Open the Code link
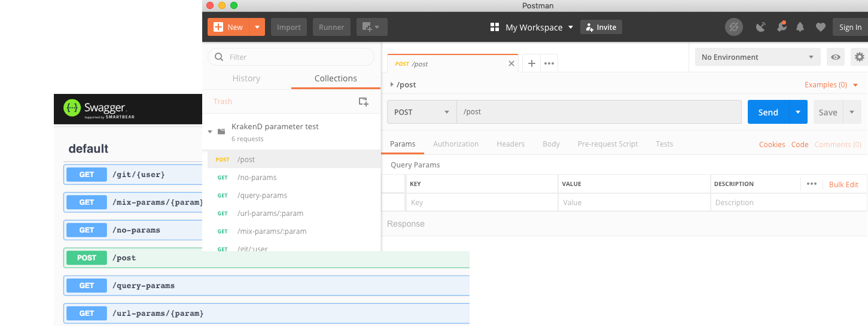This screenshot has height=326, width=868. coord(800,145)
